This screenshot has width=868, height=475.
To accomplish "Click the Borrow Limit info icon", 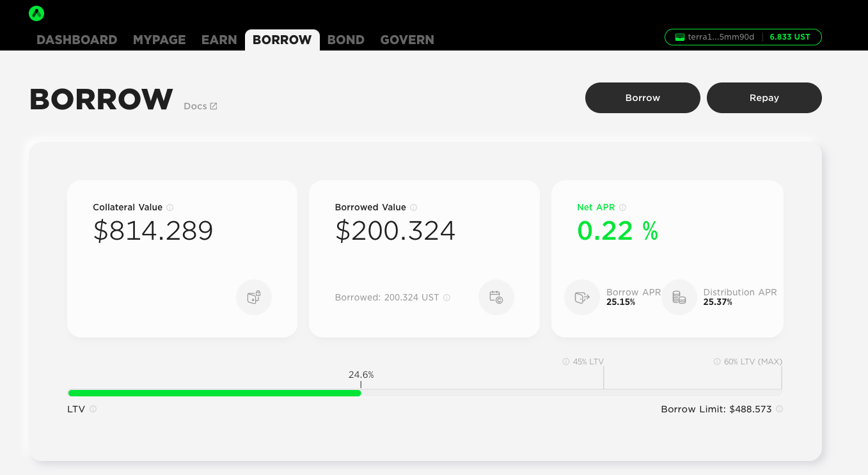I will [x=779, y=409].
